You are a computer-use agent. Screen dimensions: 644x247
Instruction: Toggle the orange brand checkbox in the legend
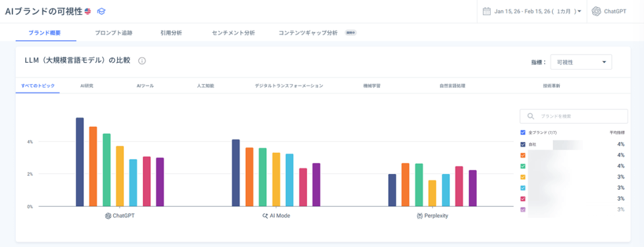pos(523,155)
